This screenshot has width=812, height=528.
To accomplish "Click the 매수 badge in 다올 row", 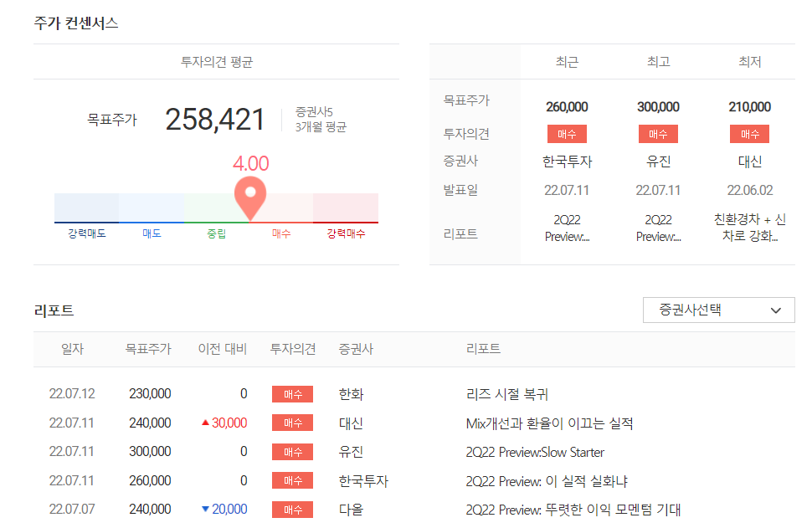I will (x=293, y=510).
